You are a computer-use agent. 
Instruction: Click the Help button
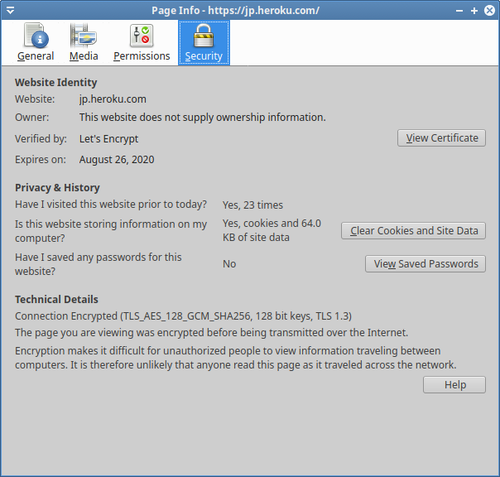pyautogui.click(x=454, y=385)
